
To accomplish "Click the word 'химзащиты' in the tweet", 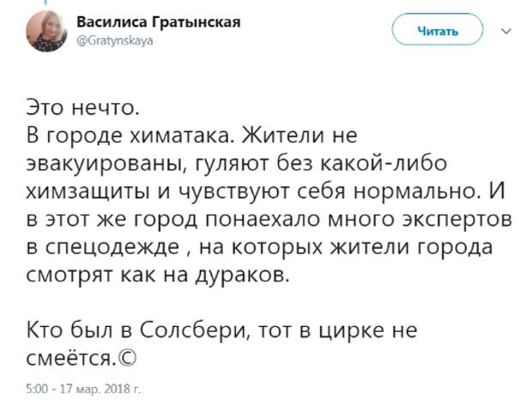I will pyautogui.click(x=89, y=193).
